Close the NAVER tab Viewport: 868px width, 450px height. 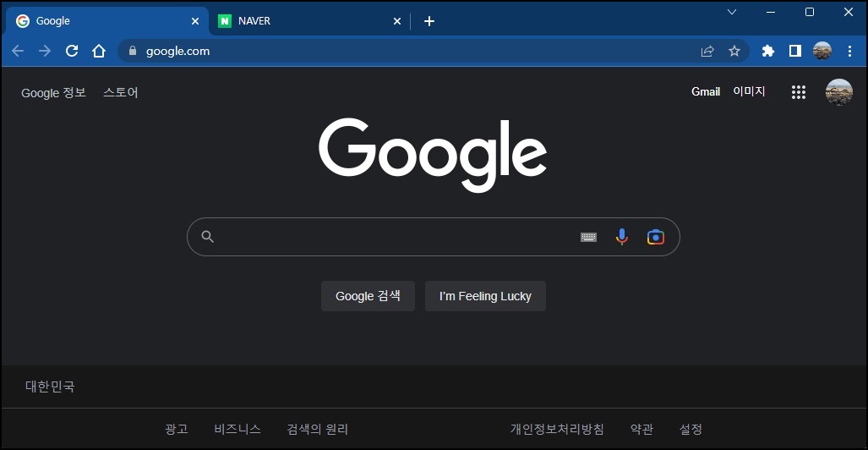pyautogui.click(x=397, y=21)
